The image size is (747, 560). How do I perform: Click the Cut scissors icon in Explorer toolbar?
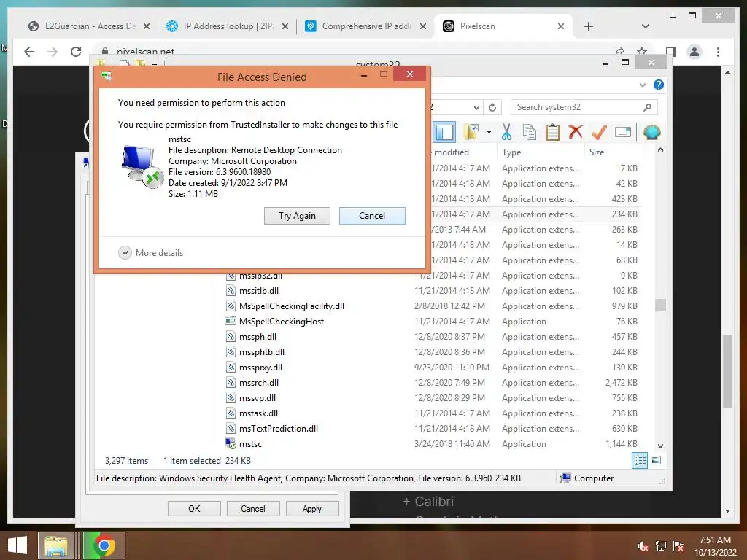click(x=506, y=132)
